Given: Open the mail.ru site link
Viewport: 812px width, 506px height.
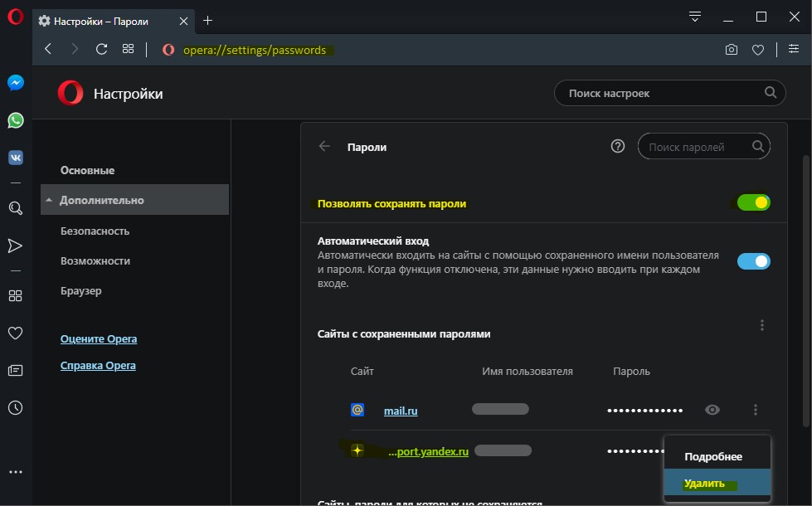Looking at the screenshot, I should 401,411.
